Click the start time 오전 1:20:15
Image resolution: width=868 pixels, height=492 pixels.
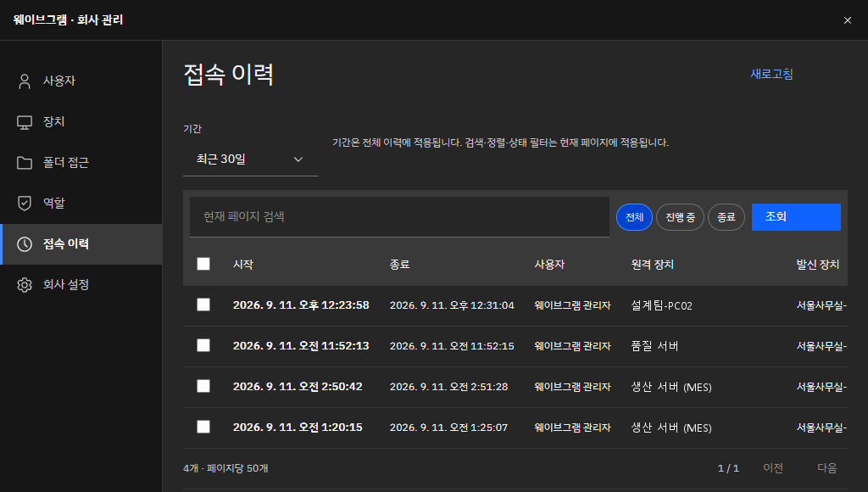point(298,428)
